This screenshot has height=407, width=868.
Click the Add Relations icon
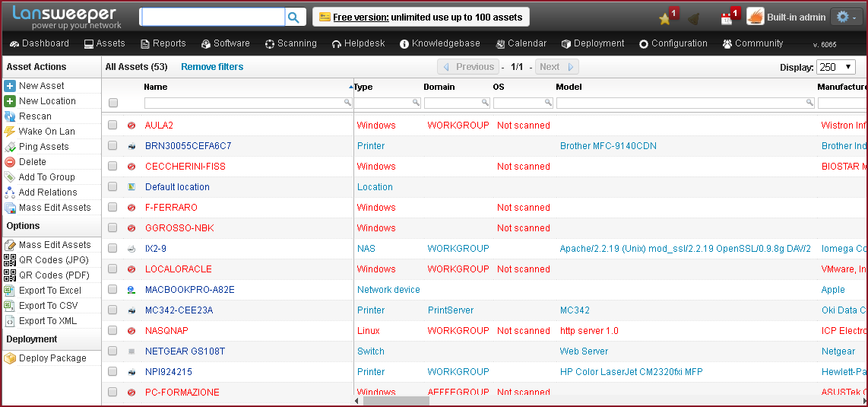pos(9,192)
